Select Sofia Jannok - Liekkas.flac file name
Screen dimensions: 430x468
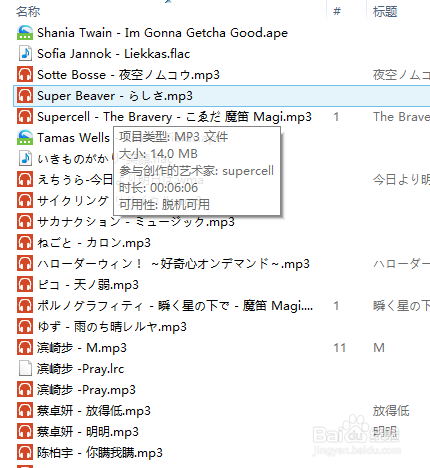(x=114, y=54)
